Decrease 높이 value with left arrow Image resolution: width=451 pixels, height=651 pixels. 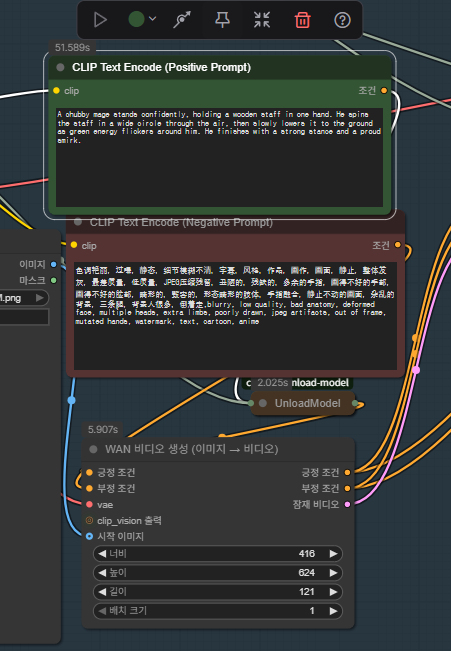tap(102, 573)
